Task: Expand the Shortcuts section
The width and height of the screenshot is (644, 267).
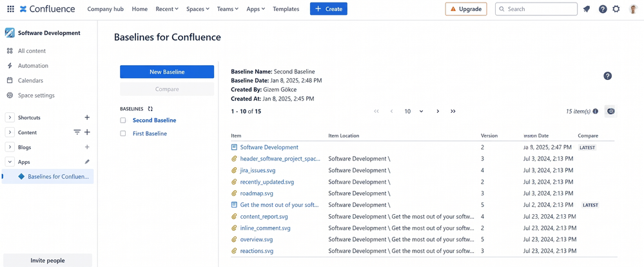Action: point(10,117)
